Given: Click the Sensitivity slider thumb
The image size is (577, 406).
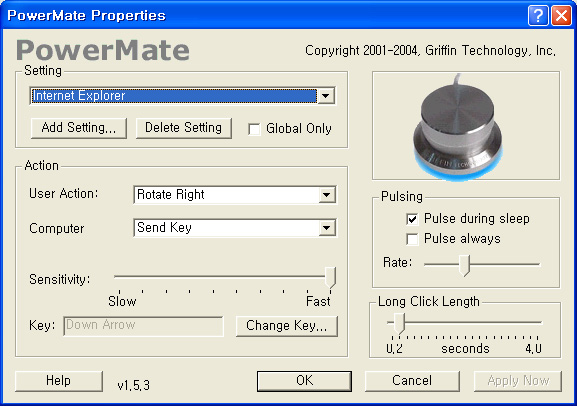Looking at the screenshot, I should (x=330, y=278).
